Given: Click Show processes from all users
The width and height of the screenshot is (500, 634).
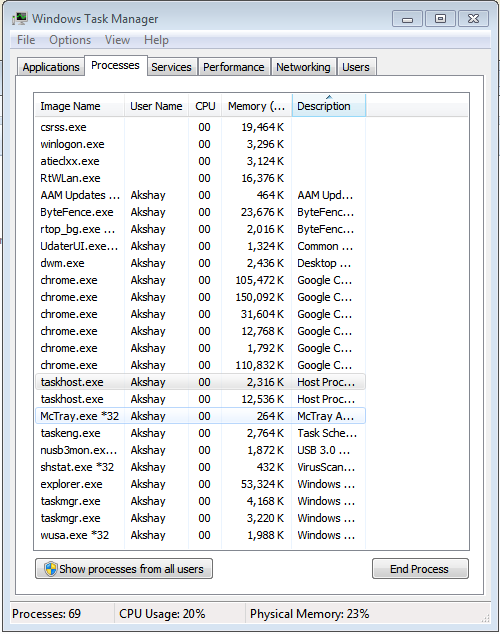Looking at the screenshot, I should (124, 569).
